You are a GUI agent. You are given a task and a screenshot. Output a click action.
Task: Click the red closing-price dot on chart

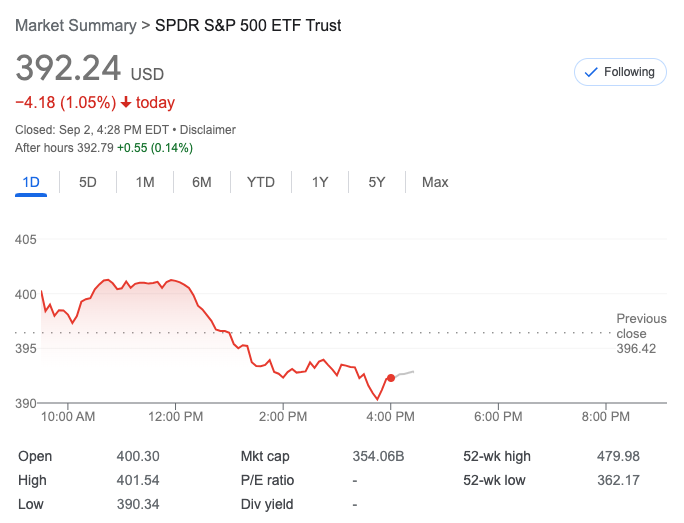(390, 378)
